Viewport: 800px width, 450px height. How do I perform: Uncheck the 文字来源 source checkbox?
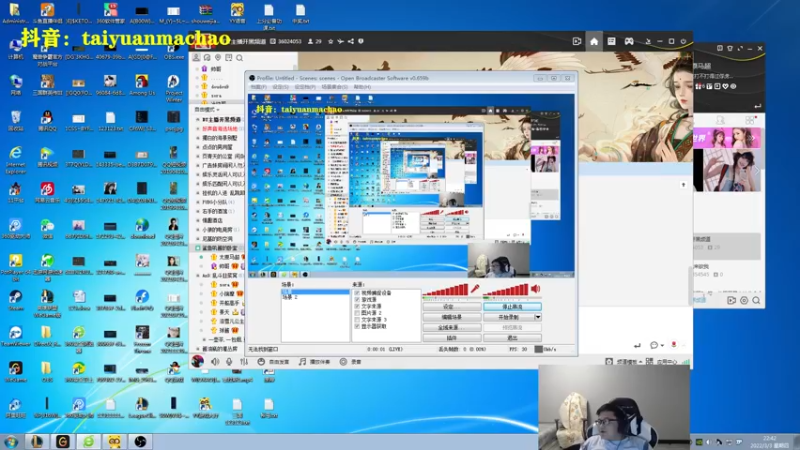pos(357,306)
